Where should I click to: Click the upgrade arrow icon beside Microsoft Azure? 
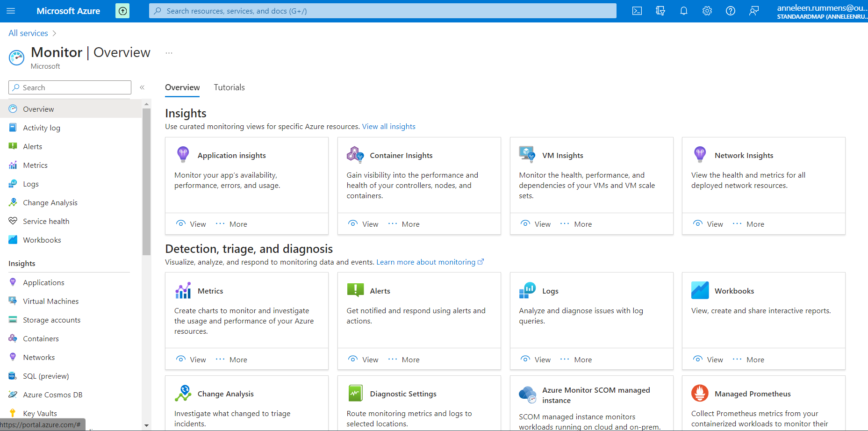click(122, 11)
